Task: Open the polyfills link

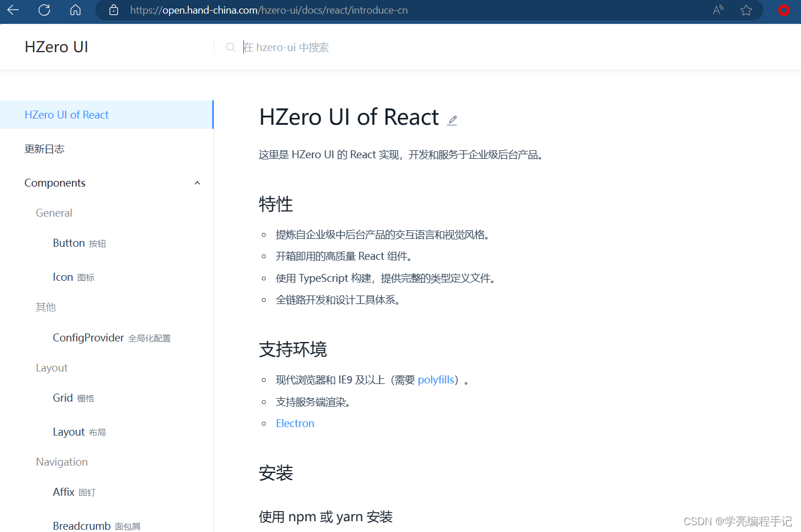Action: click(436, 379)
